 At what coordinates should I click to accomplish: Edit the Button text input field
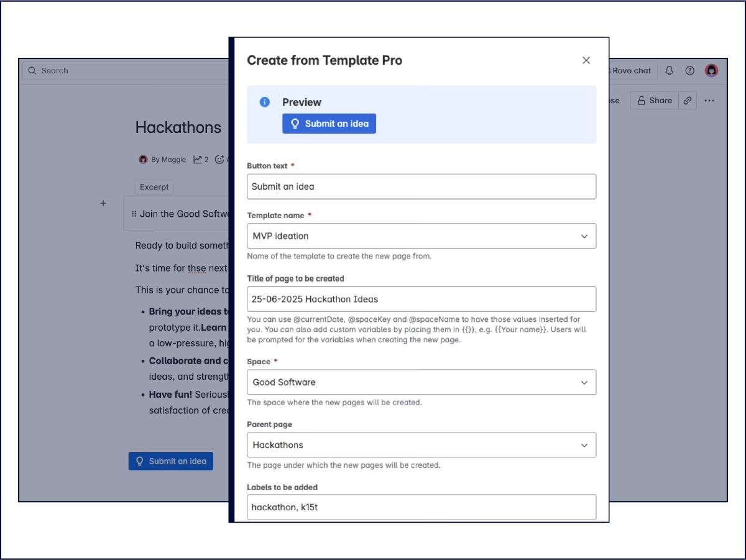(x=421, y=186)
